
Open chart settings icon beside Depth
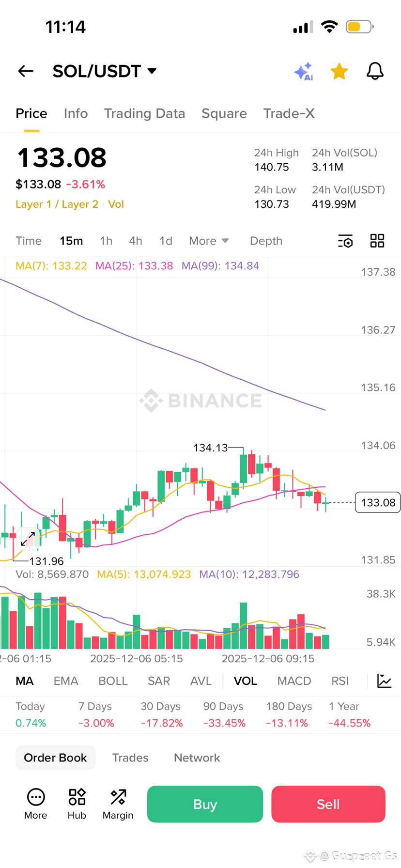[345, 241]
